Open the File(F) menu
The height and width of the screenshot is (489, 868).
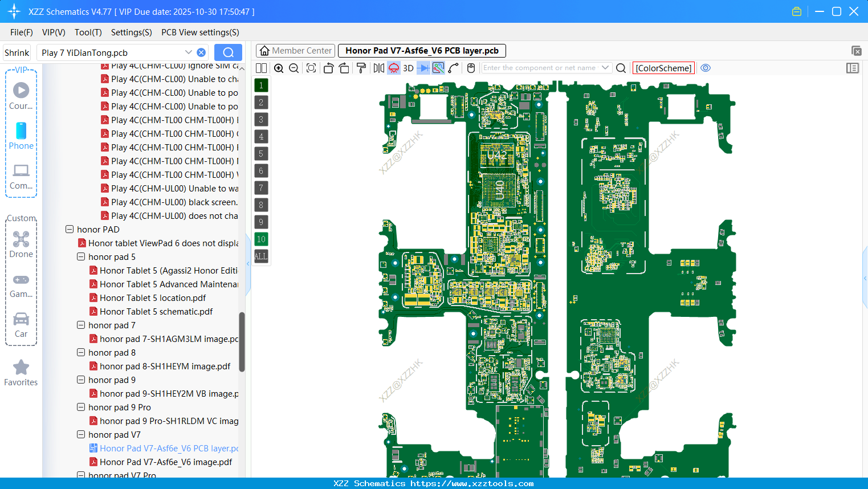tap(22, 32)
